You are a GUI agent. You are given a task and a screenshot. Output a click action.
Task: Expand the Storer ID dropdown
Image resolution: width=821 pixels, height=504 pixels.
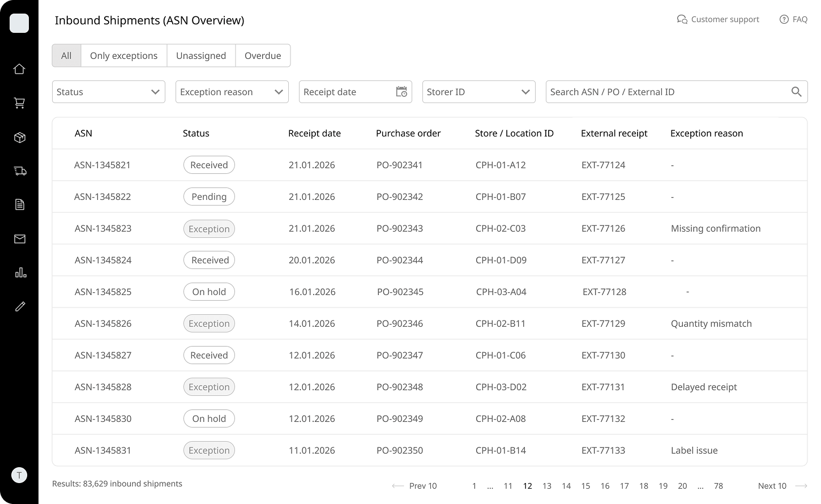tap(478, 92)
